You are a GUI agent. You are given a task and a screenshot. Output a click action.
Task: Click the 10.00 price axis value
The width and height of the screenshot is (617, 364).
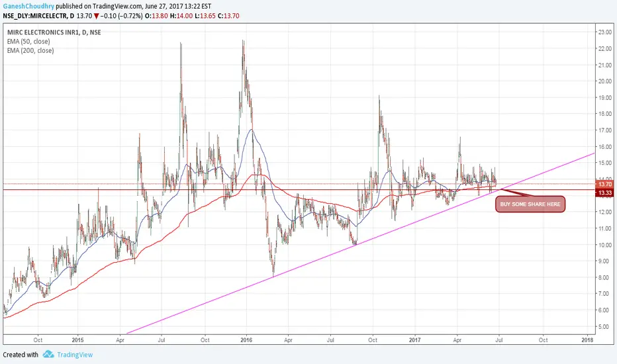[605, 244]
